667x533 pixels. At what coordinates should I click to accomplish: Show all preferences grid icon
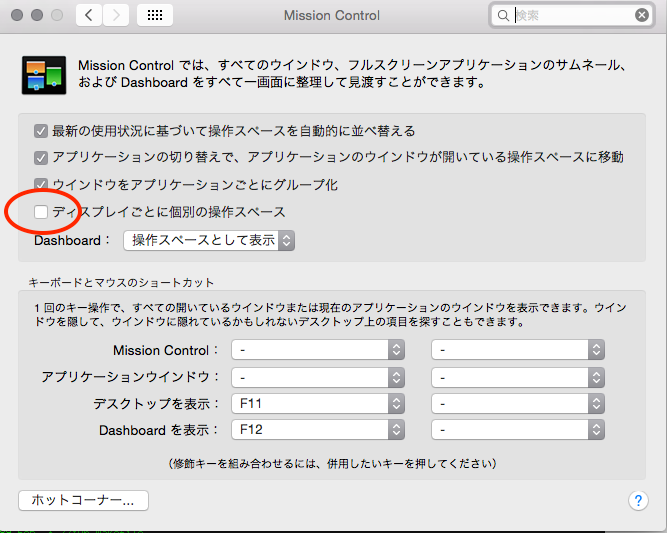155,15
